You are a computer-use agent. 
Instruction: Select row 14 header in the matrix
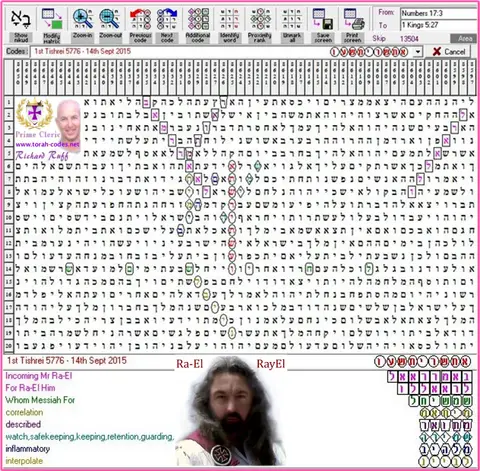(9, 269)
